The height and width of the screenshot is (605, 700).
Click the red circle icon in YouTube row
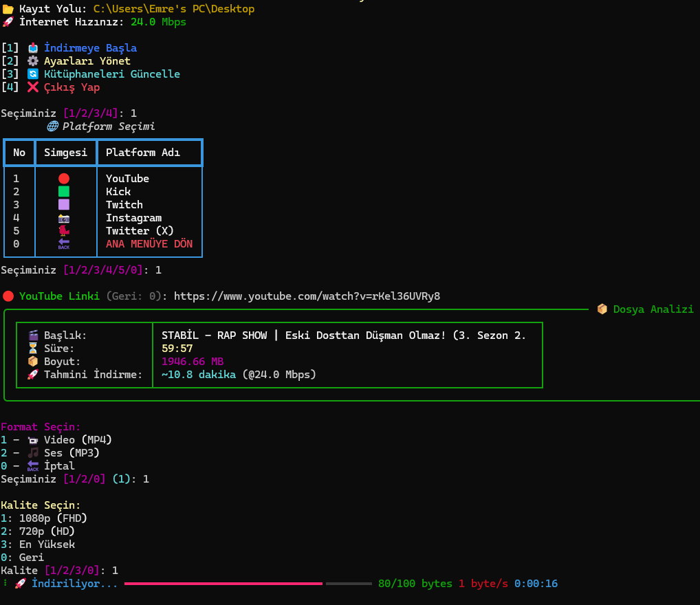coord(64,179)
